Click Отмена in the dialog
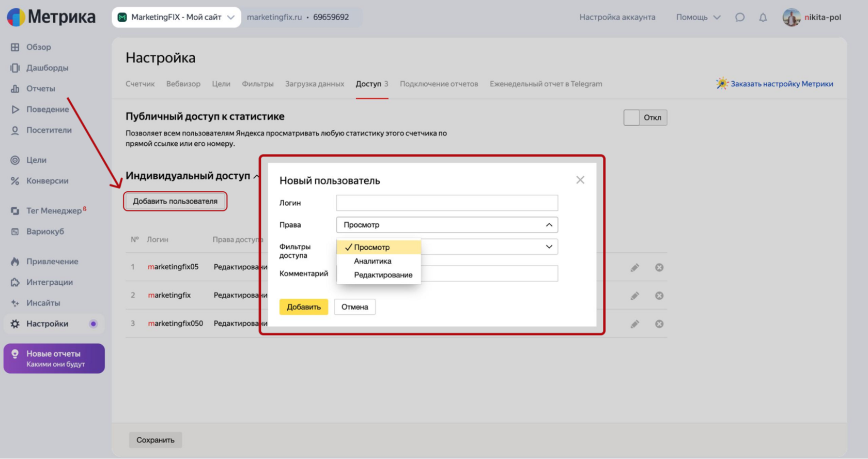This screenshot has width=868, height=459. click(x=354, y=307)
